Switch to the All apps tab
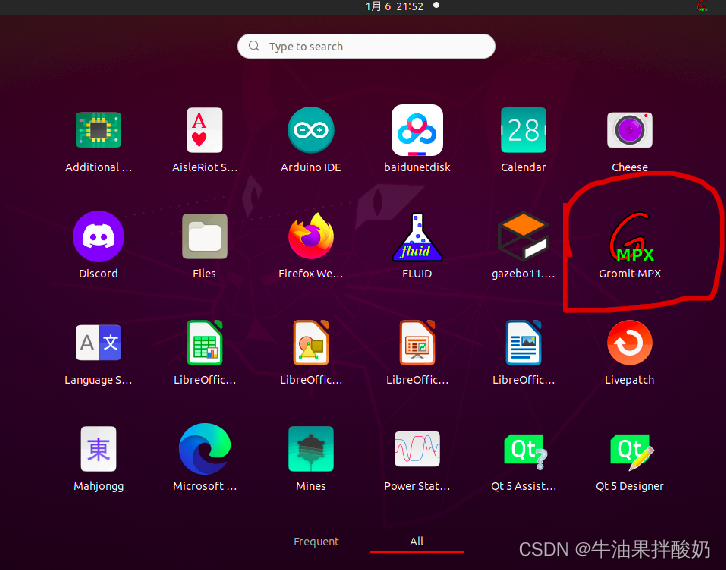Screen dimensions: 726x570 pyautogui.click(x=417, y=541)
